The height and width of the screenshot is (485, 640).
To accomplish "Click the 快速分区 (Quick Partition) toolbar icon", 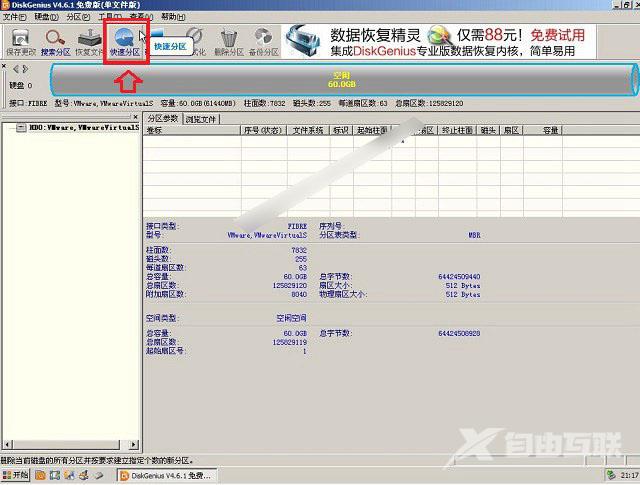I will [x=125, y=42].
